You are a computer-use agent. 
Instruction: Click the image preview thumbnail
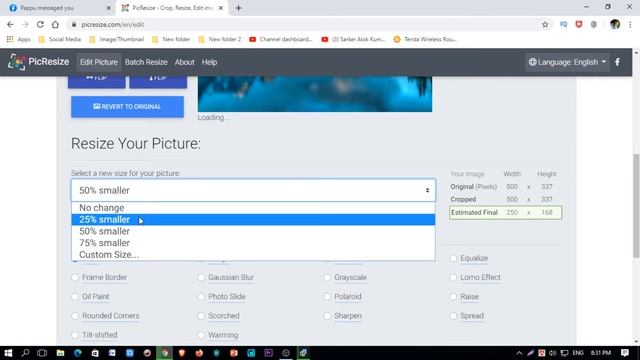(315, 93)
